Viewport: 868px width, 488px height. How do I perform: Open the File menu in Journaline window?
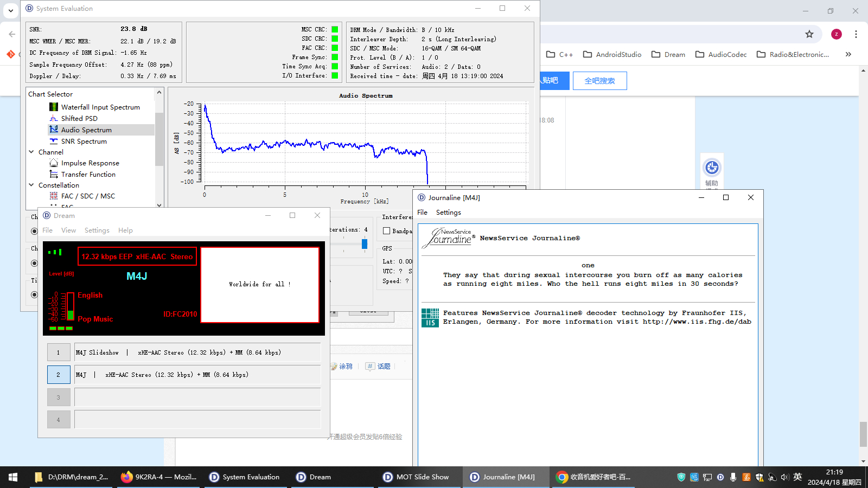tap(422, 213)
